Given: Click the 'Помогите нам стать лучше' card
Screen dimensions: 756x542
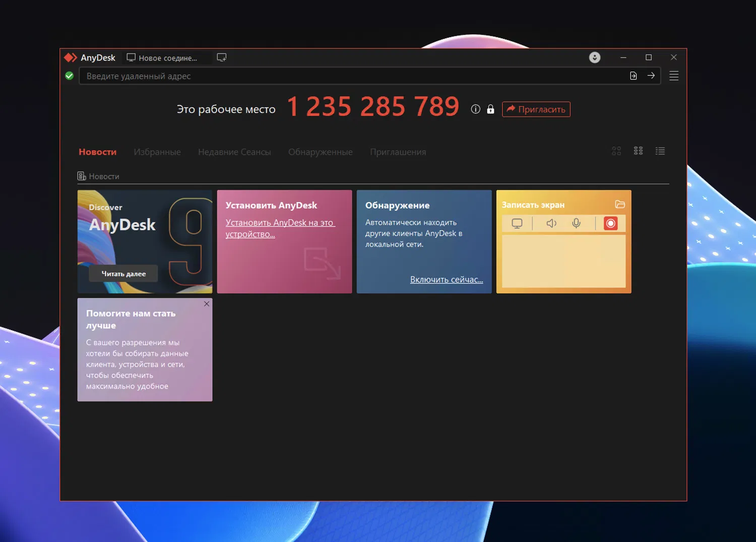Looking at the screenshot, I should click(145, 350).
